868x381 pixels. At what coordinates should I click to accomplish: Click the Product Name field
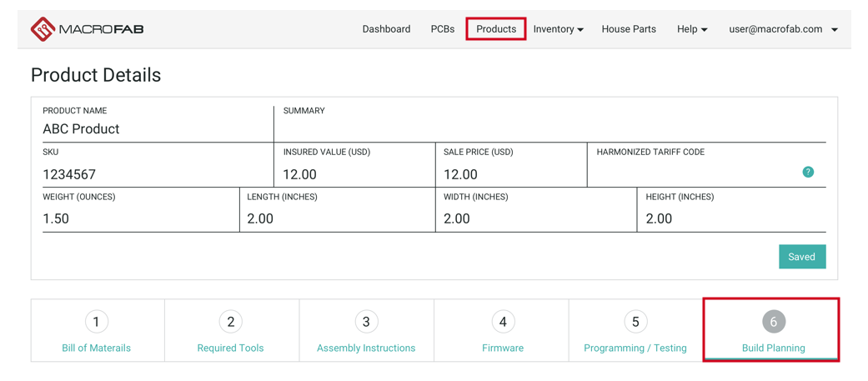click(154, 129)
